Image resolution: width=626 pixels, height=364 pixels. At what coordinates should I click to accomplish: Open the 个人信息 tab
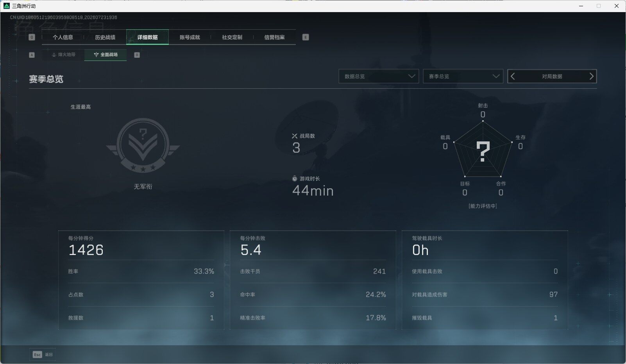tap(63, 37)
